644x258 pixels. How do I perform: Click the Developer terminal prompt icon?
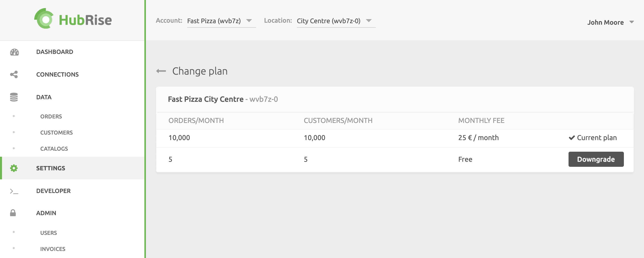click(x=14, y=191)
